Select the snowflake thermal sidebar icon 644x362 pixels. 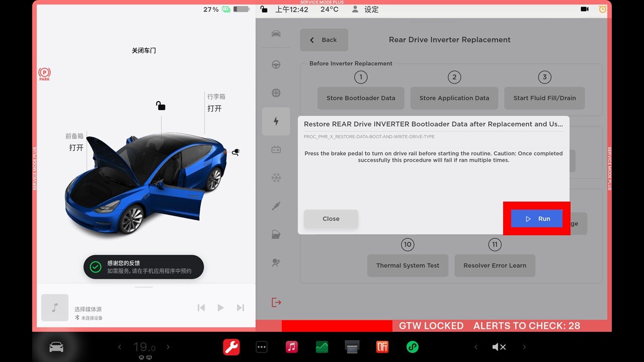[276, 177]
